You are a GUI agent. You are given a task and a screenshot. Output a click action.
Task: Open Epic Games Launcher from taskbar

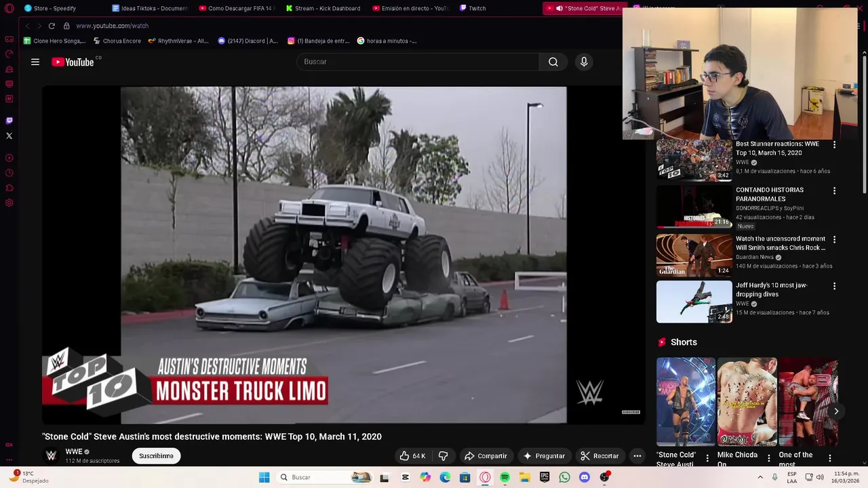(x=545, y=477)
